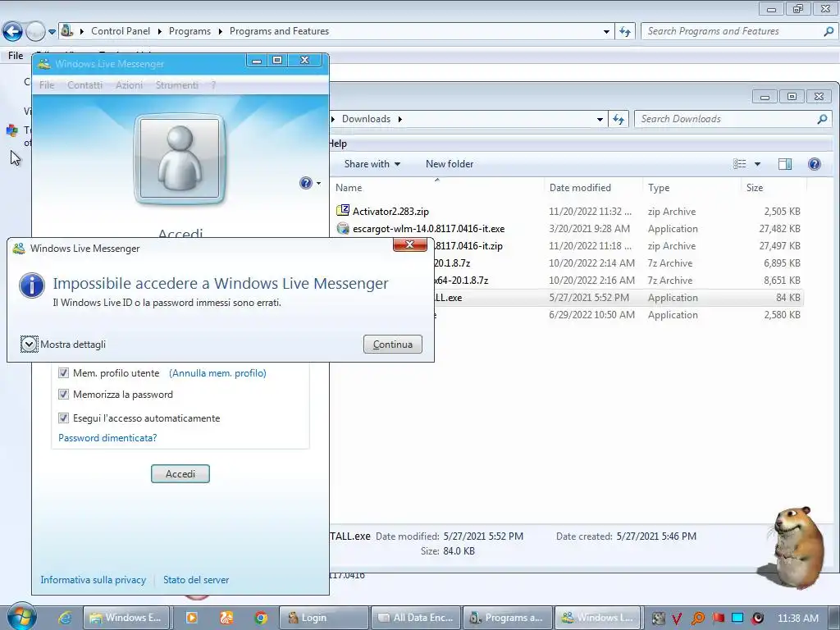Click the clock showing 11:38 AM
Screen dimensions: 840x630
point(797,619)
